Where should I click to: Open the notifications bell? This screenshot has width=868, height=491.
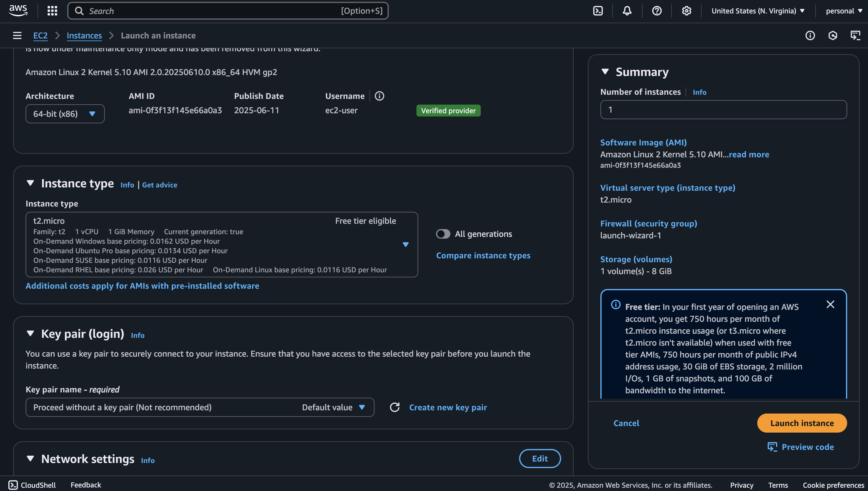tap(627, 11)
